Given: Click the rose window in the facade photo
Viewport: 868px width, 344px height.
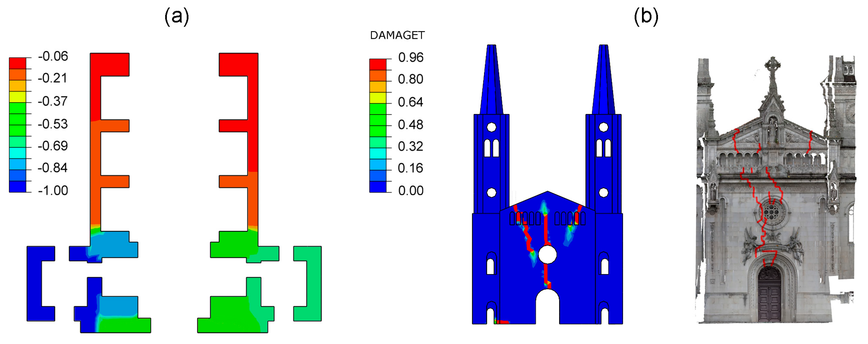Looking at the screenshot, I should coord(771,212).
